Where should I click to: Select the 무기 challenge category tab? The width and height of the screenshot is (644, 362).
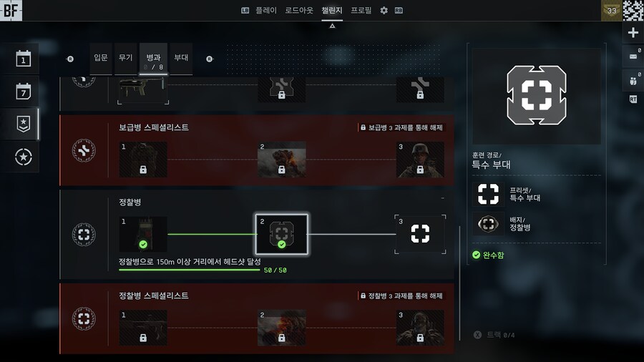click(x=126, y=58)
